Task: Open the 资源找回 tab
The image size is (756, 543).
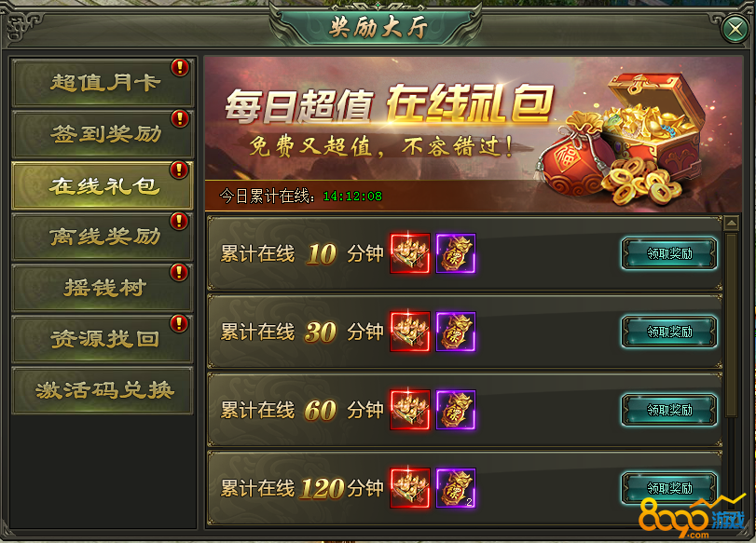Action: pyautogui.click(x=103, y=339)
